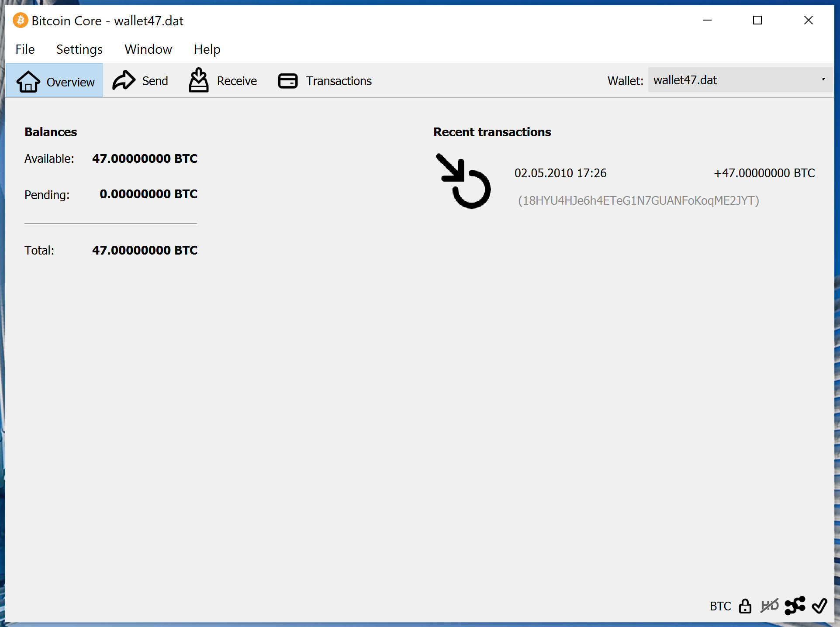Click the Bitcoin Core logo in title bar
This screenshot has height=627, width=840.
pyautogui.click(x=21, y=21)
